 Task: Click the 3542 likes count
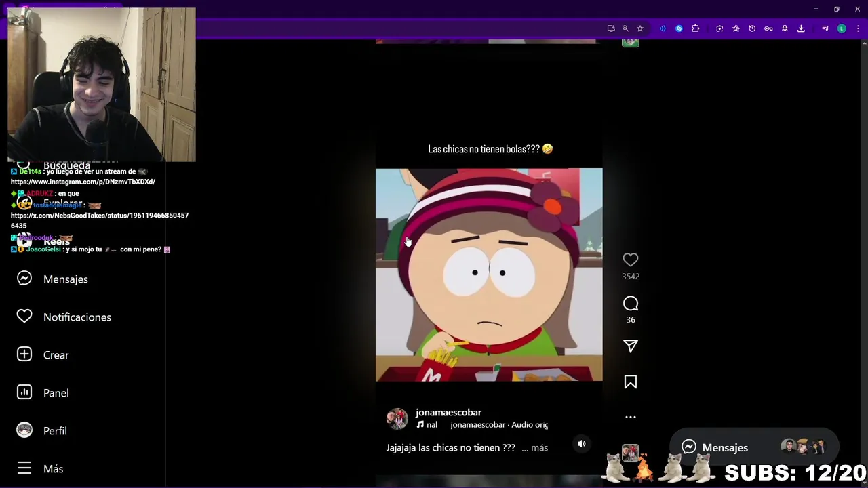click(x=631, y=277)
